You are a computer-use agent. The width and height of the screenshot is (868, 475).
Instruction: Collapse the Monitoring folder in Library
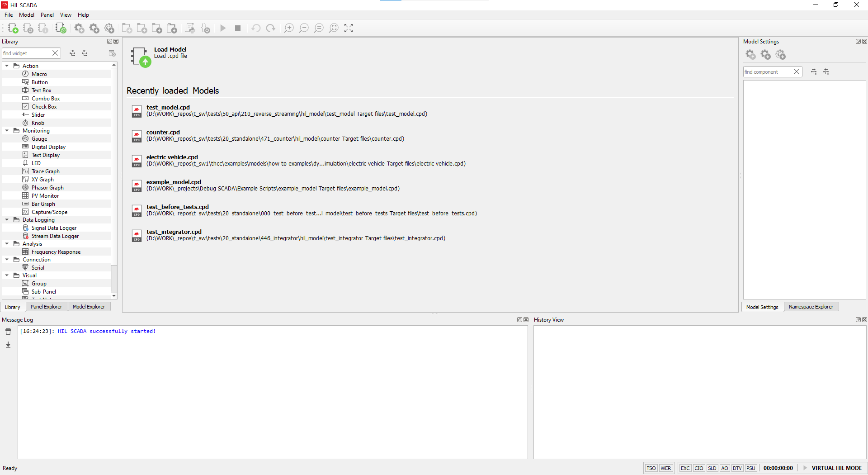point(7,131)
